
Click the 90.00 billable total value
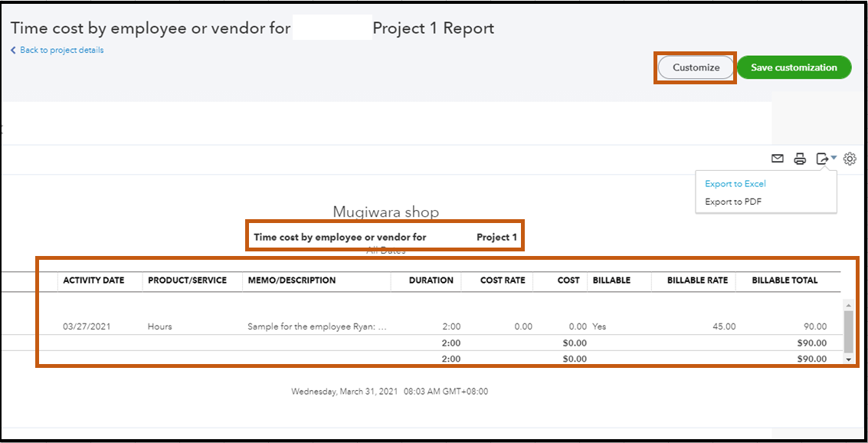[815, 327]
